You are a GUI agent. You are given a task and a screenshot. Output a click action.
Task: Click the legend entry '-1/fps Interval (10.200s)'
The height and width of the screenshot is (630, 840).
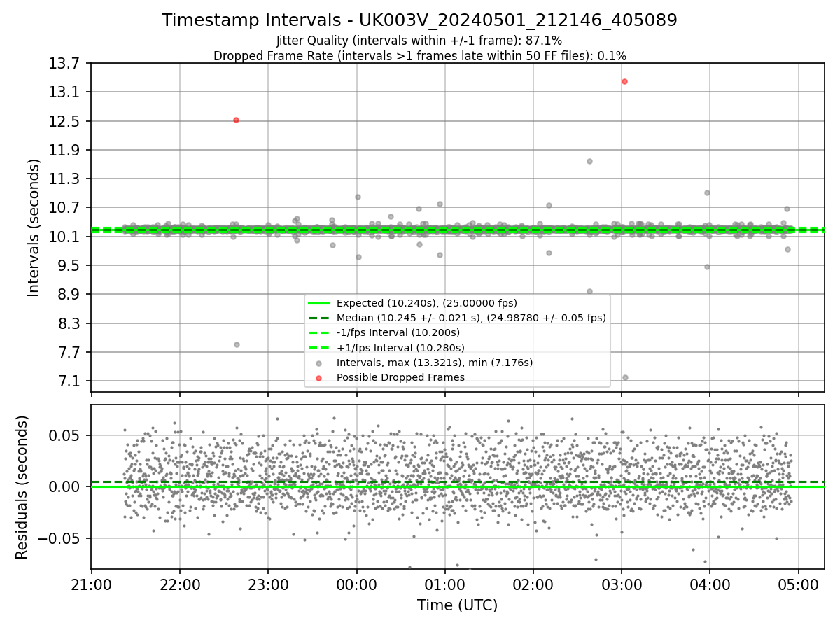(398, 332)
